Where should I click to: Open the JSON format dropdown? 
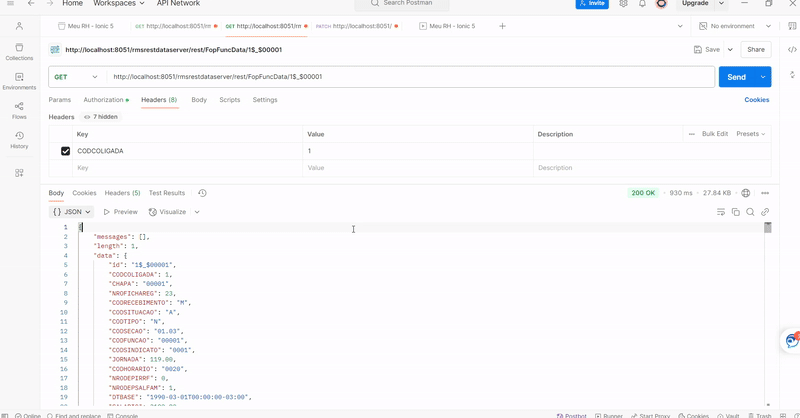point(72,212)
